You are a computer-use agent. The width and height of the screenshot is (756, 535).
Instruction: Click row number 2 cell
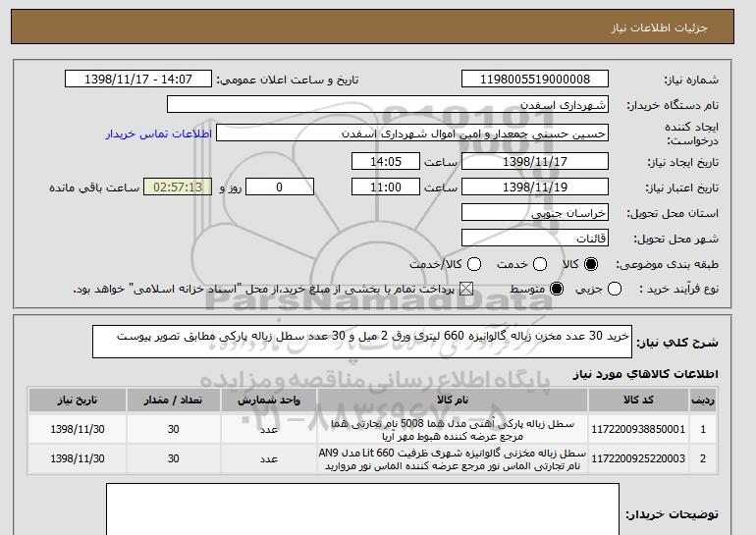click(703, 458)
